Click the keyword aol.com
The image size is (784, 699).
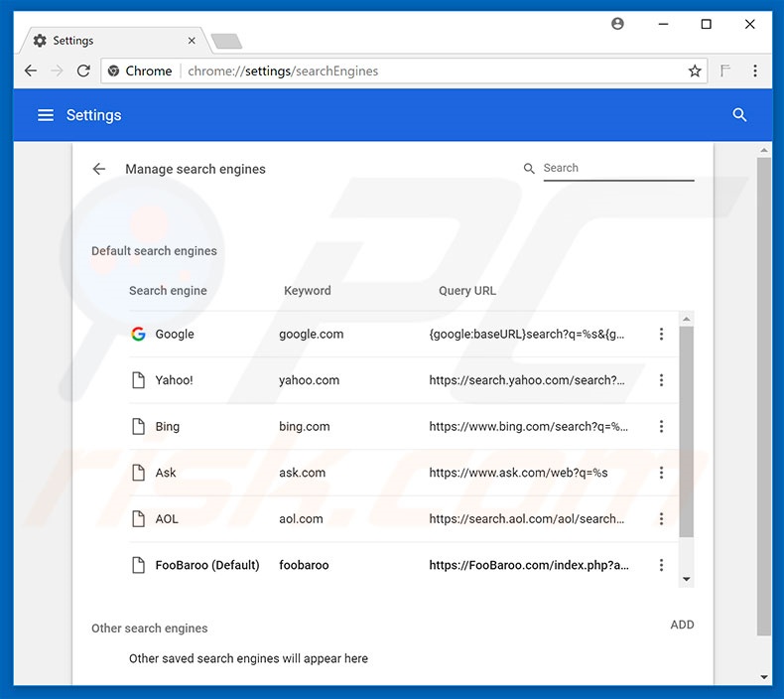point(301,519)
